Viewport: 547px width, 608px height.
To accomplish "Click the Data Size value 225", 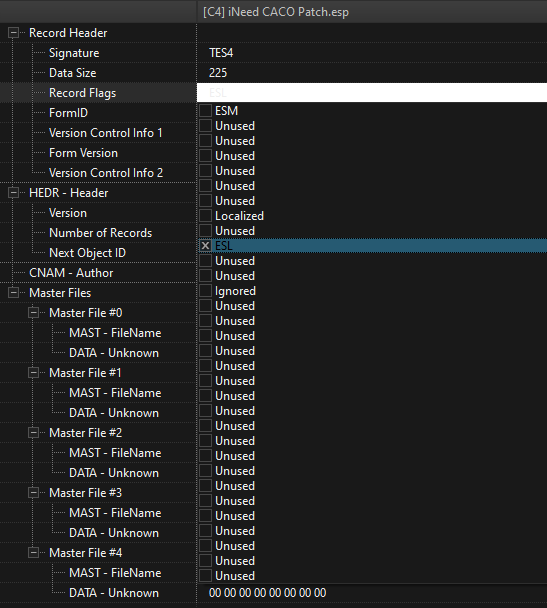I will coord(218,73).
